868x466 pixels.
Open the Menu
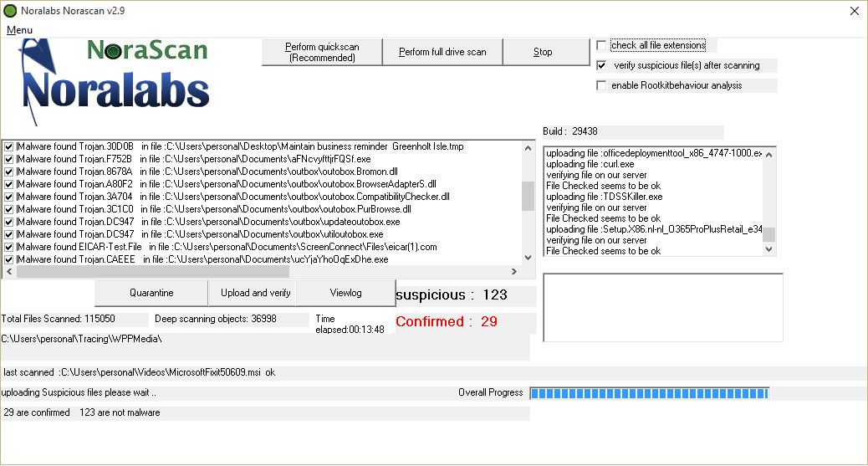(19, 30)
